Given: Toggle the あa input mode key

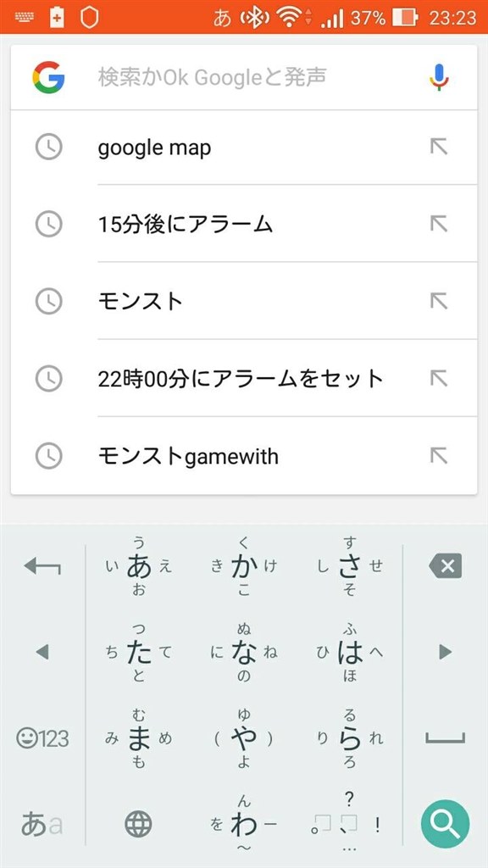Looking at the screenshot, I should (42, 824).
